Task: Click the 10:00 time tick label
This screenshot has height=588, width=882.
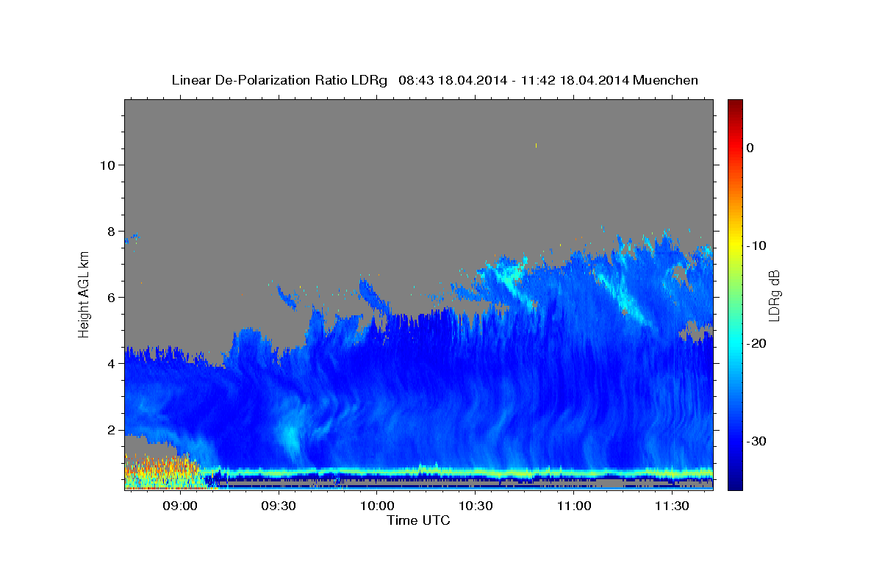Action: click(x=377, y=506)
